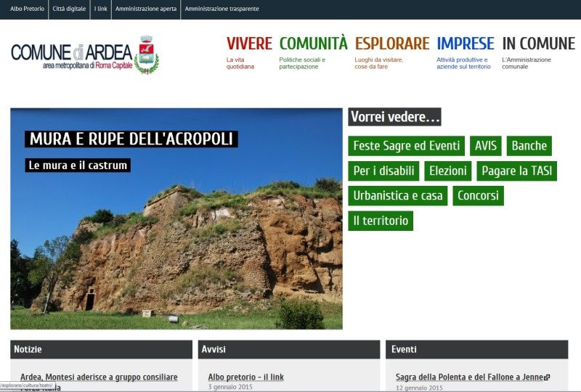Click 'Politiche sociali e partecipazione' subtitle
The width and height of the screenshot is (581, 392).
tap(302, 63)
